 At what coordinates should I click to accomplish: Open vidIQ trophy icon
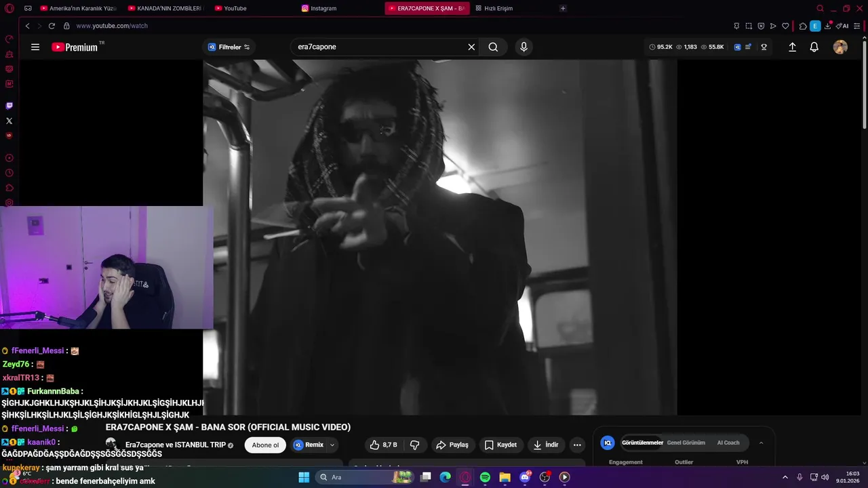point(764,47)
